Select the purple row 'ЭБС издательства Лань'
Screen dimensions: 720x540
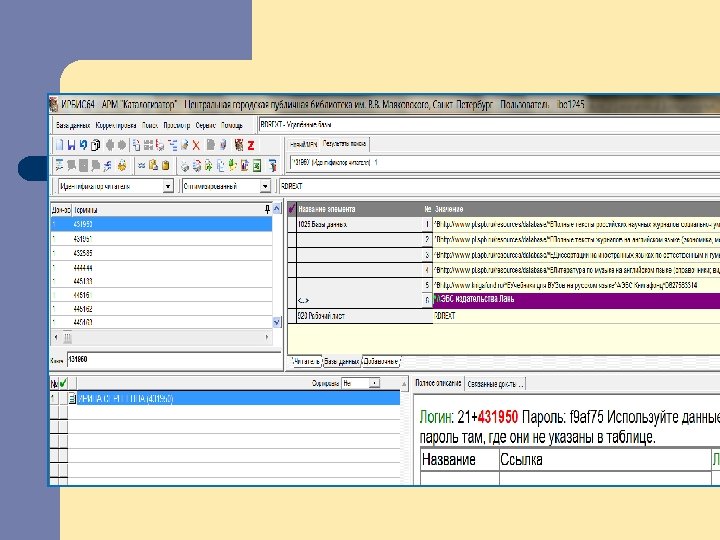coord(576,299)
